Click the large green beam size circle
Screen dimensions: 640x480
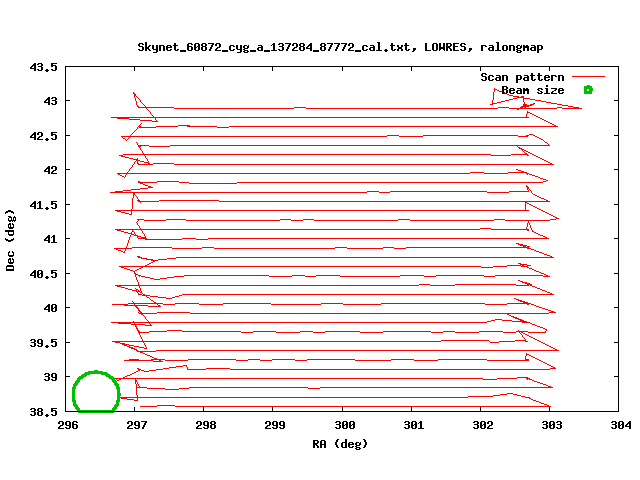96,391
